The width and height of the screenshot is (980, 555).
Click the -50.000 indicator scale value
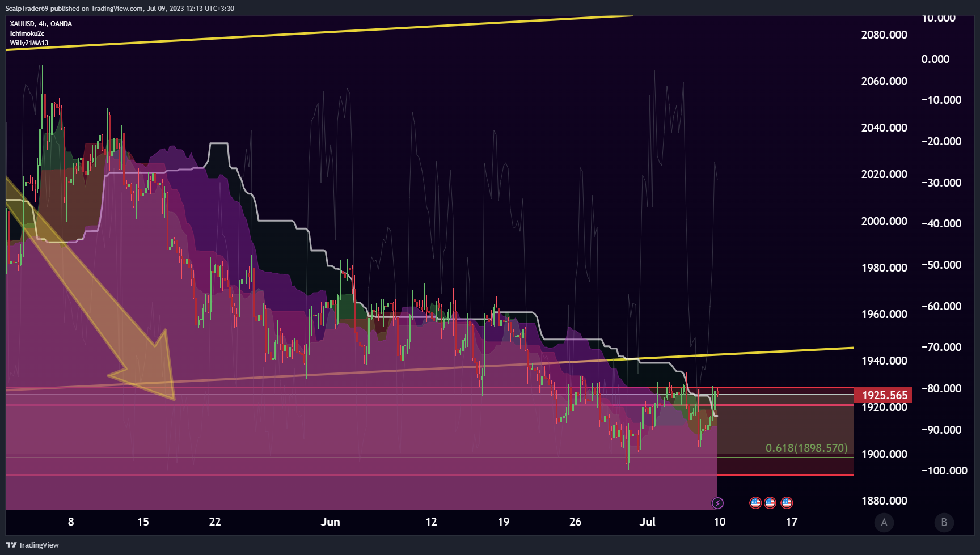[941, 265]
